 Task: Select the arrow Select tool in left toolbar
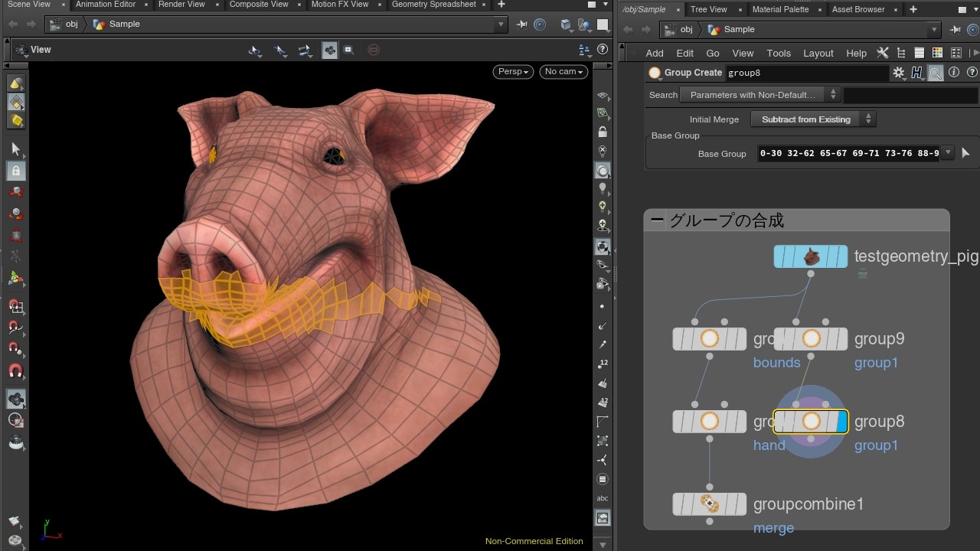16,149
